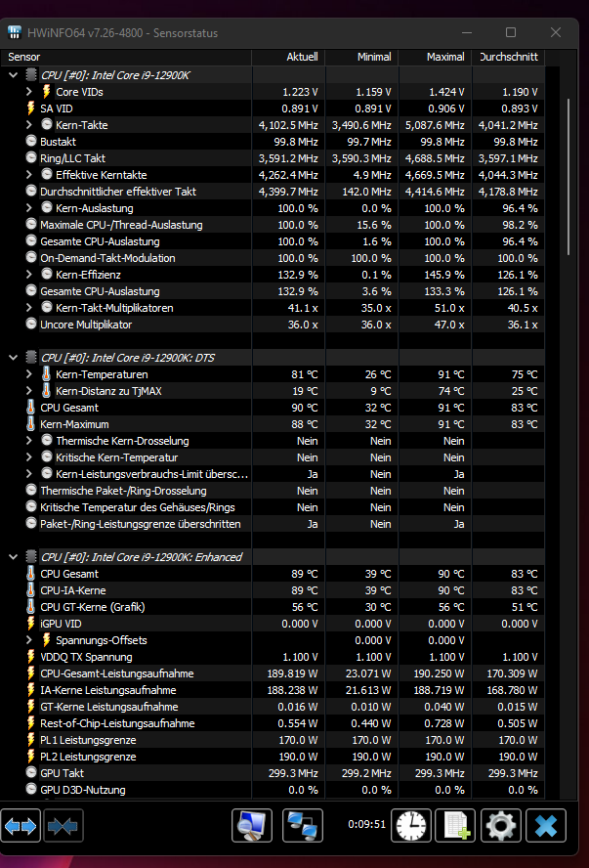The height and width of the screenshot is (868, 589).
Task: Click the Durchschnitt column header
Action: pos(508,57)
